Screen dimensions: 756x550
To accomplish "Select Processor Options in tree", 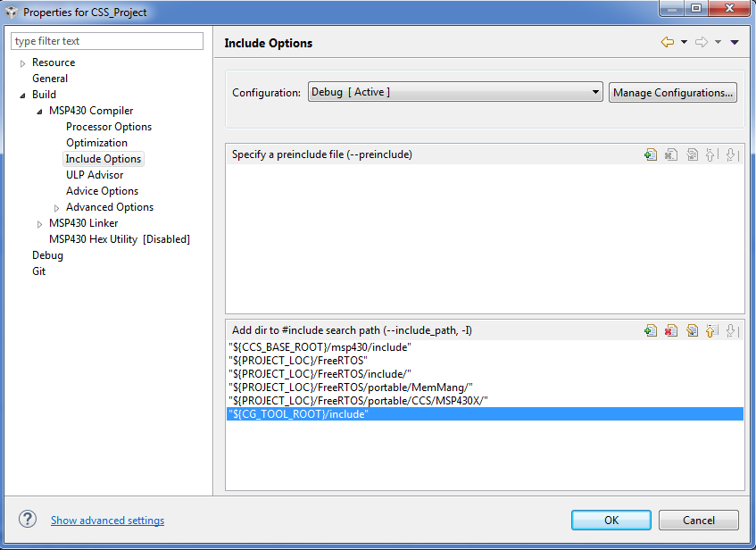I will [109, 127].
